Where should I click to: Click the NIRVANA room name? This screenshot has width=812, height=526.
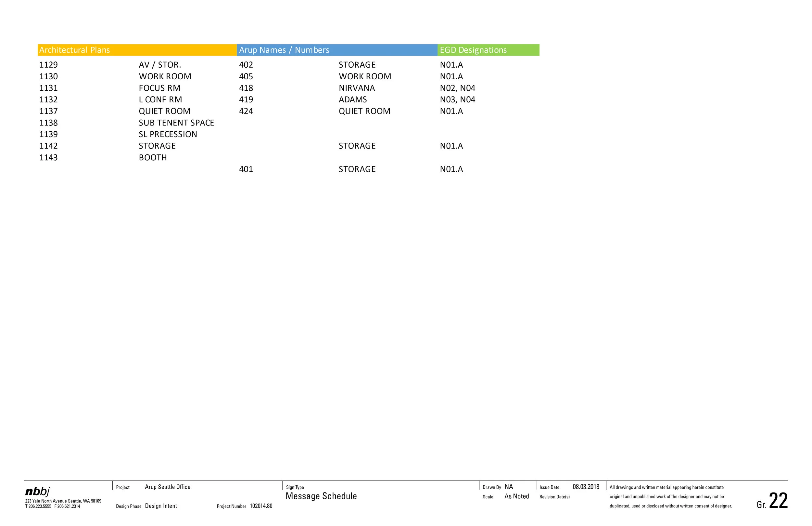pyautogui.click(x=357, y=88)
